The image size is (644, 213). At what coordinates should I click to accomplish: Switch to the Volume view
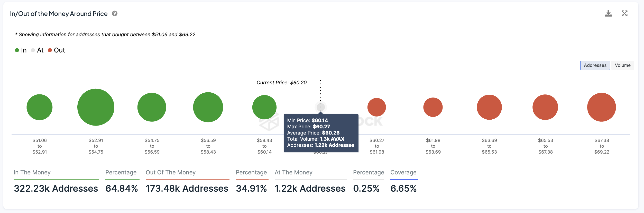point(622,65)
